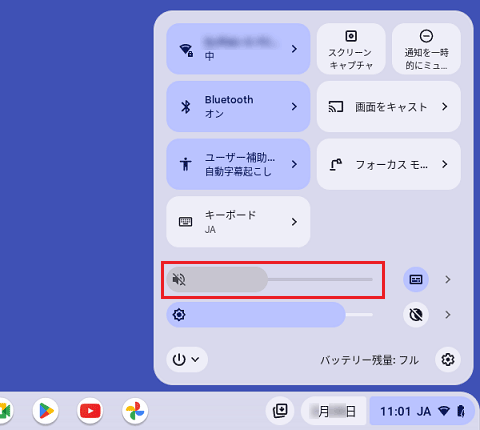Viewport: 480px width, 430px height.
Task: Toggle the Wi-Fi network tile icon
Action: click(186, 50)
